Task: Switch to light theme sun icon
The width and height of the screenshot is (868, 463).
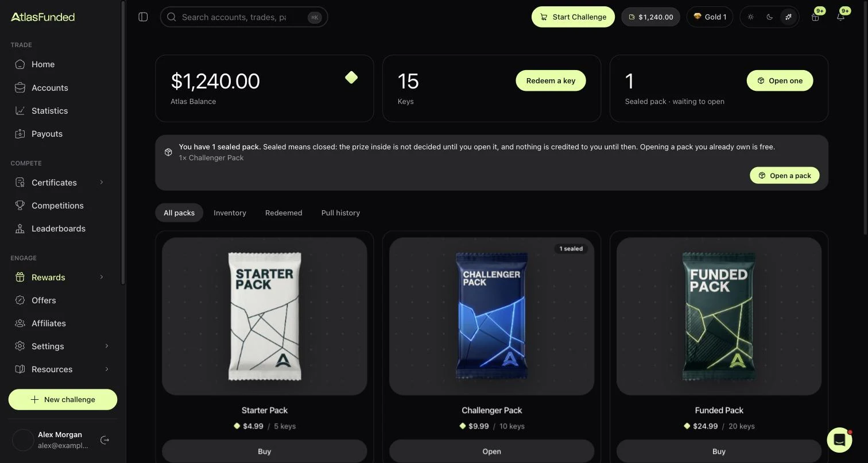Action: click(751, 17)
